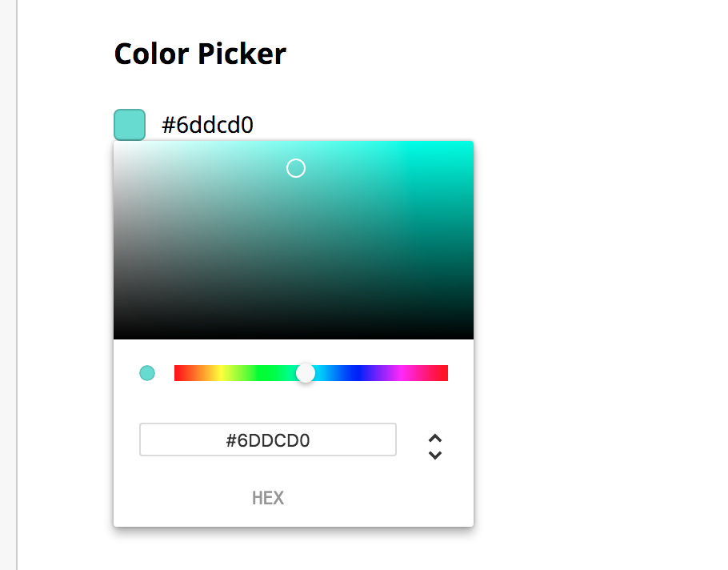Click the down chevron of format switcher
Viewport: 728px width, 570px height.
coord(435,456)
